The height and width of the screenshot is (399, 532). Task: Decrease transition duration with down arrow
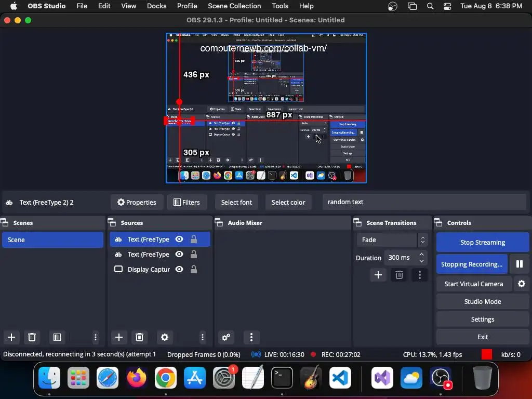pos(421,261)
